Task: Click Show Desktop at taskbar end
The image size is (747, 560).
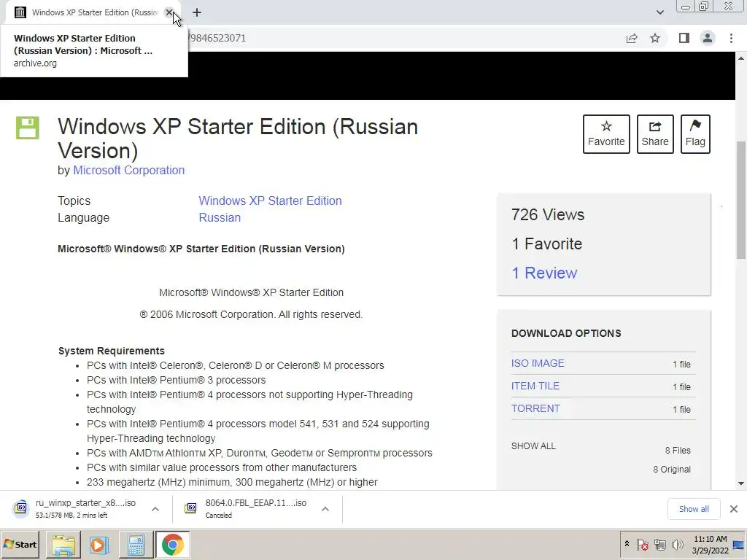Action: tap(739, 545)
